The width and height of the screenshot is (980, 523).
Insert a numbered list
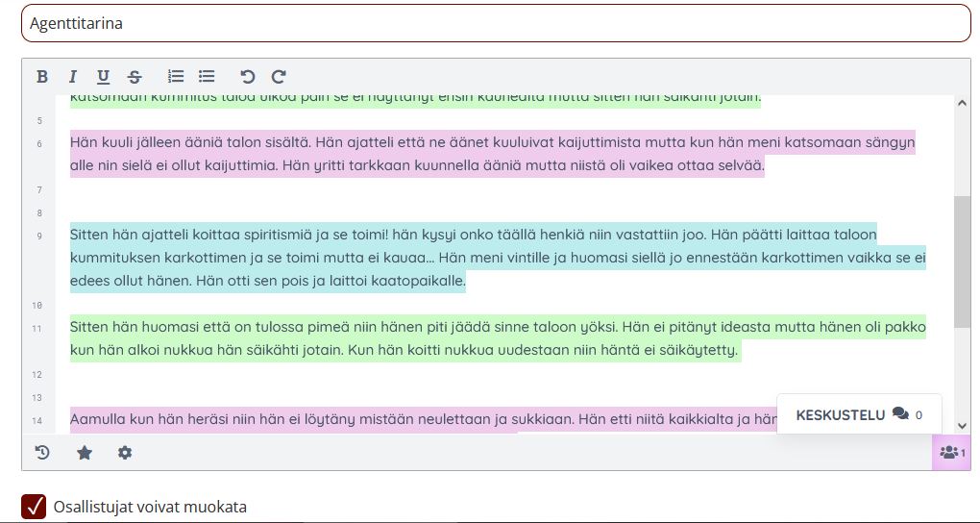tap(176, 77)
